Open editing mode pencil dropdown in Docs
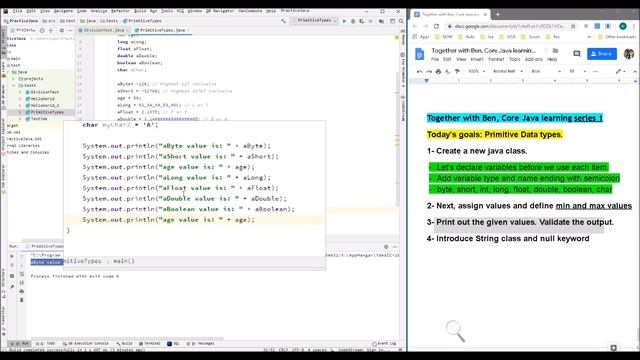The image size is (640, 360). pyautogui.click(x=621, y=71)
